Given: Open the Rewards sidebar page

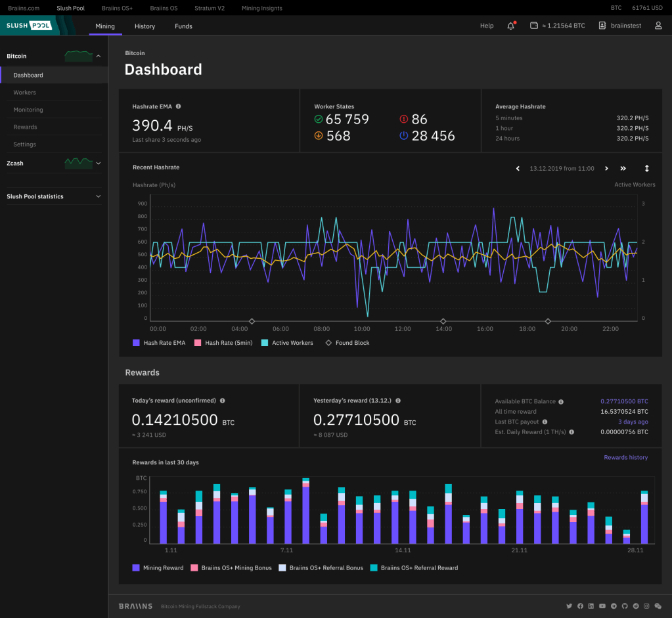Looking at the screenshot, I should click(x=54, y=127).
